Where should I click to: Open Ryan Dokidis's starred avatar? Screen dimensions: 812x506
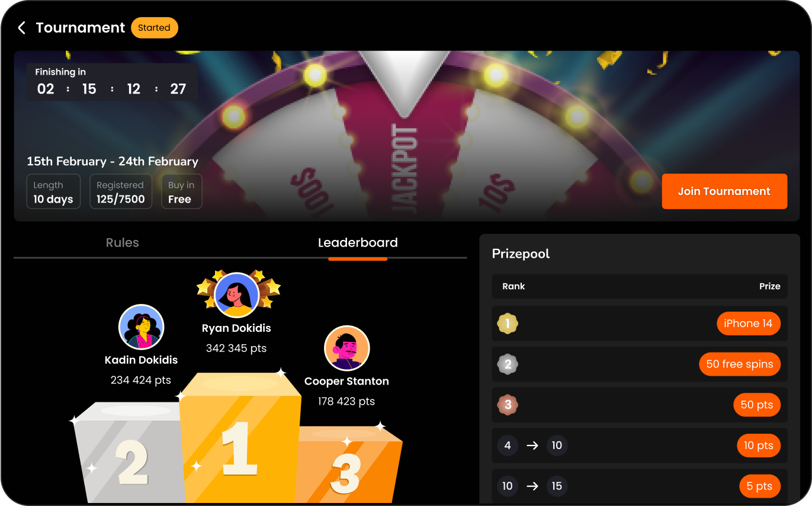coord(237,294)
